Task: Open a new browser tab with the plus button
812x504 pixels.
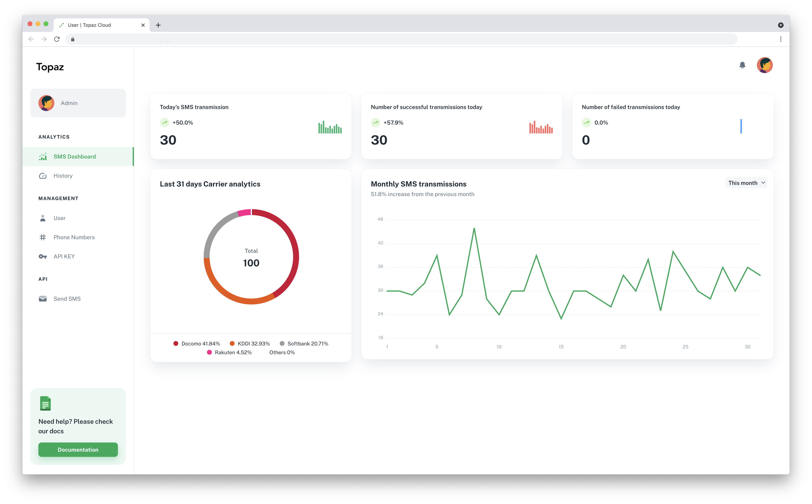Action: [x=158, y=25]
